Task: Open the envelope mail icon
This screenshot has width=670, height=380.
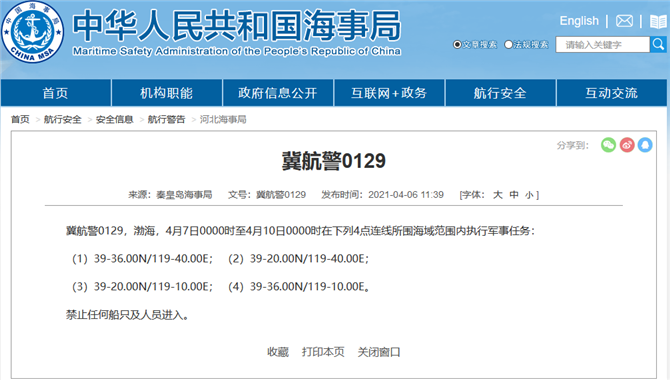Action: point(624,21)
